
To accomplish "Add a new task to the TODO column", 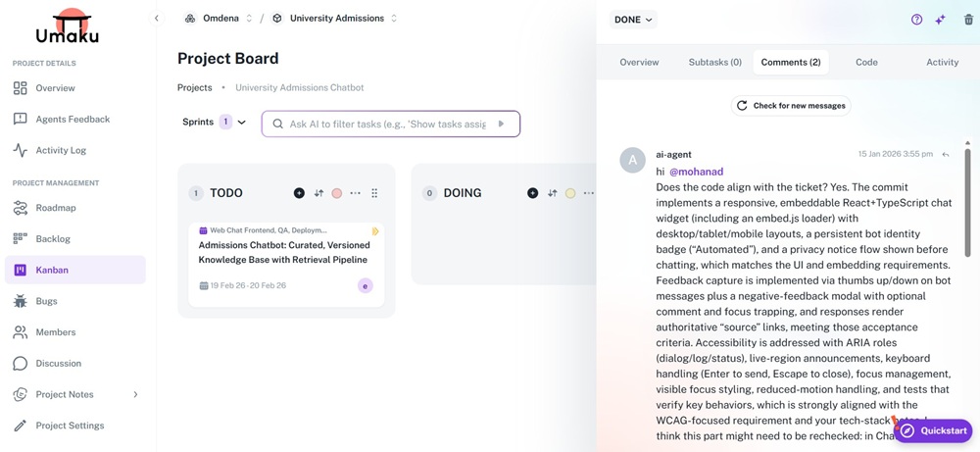I will pyautogui.click(x=299, y=193).
